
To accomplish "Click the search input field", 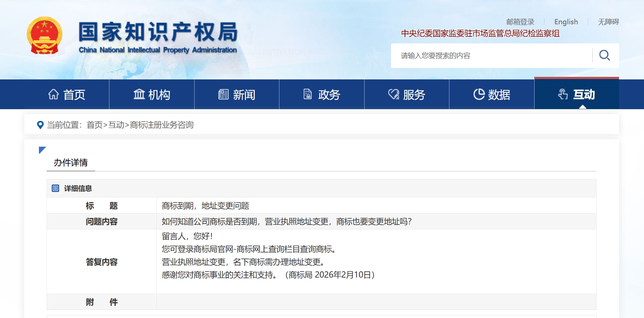I will 492,56.
